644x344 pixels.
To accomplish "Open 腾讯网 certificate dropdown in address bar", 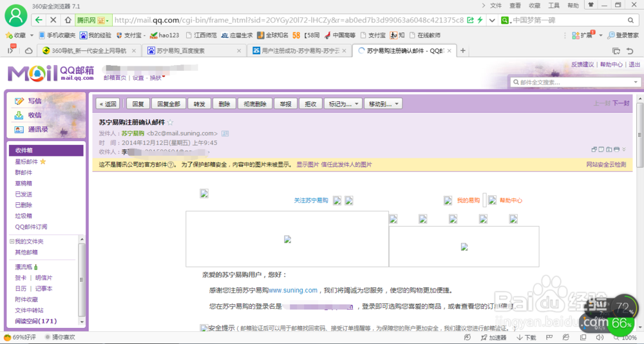I will (93, 20).
